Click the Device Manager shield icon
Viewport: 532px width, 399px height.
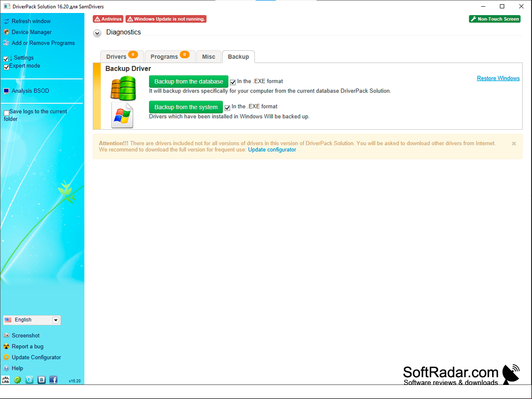pos(6,32)
